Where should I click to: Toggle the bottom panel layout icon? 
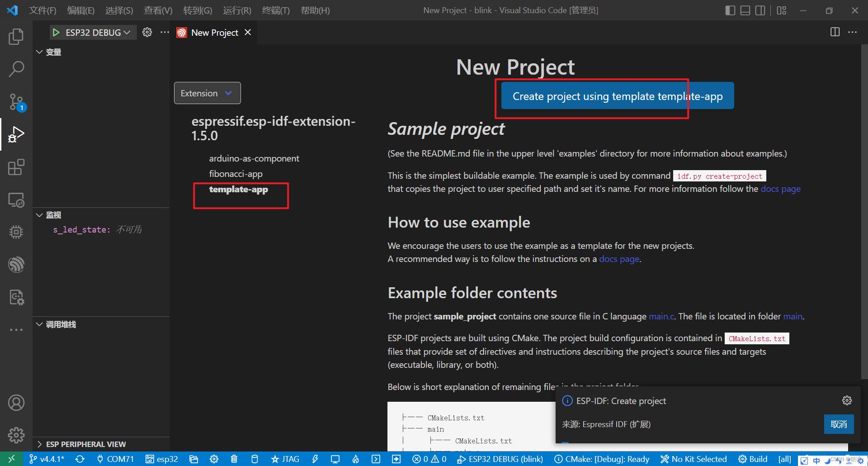tap(745, 10)
